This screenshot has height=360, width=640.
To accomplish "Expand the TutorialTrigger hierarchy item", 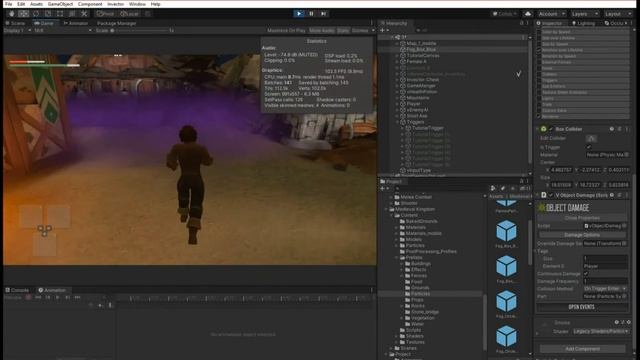I will tap(402, 128).
